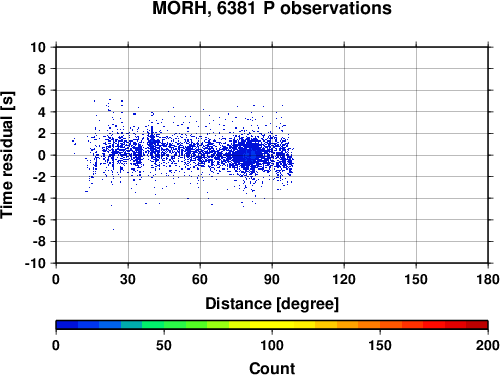Pick the dark blue colorbar segment at 0

[x=67, y=325]
